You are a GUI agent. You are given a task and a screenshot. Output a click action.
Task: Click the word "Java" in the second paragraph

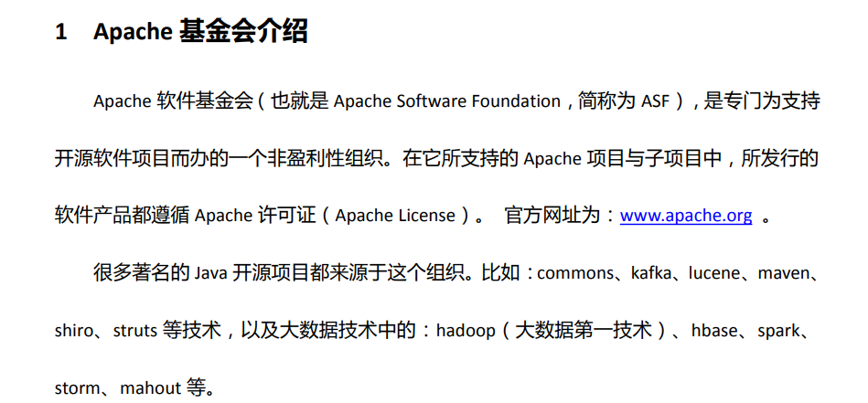tap(211, 273)
